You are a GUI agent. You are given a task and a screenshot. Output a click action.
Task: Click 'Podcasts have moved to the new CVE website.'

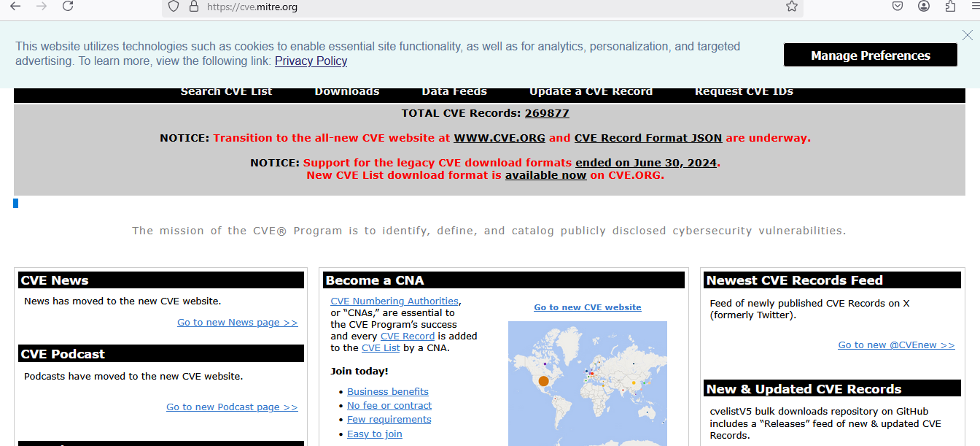pyautogui.click(x=133, y=377)
